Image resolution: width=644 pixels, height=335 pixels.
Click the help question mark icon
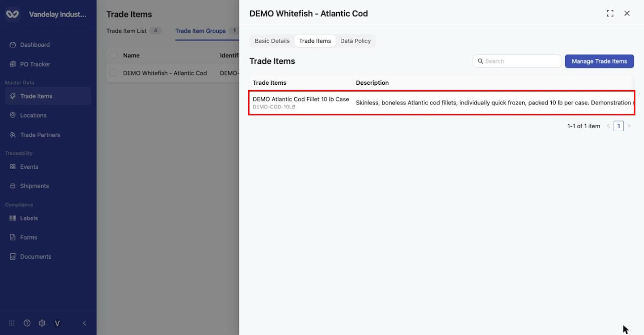click(27, 323)
